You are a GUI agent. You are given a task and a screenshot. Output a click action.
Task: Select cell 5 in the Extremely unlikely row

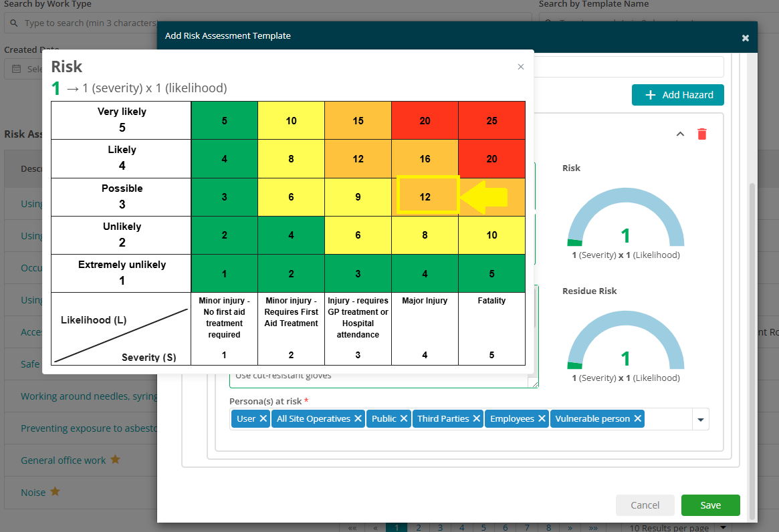492,274
